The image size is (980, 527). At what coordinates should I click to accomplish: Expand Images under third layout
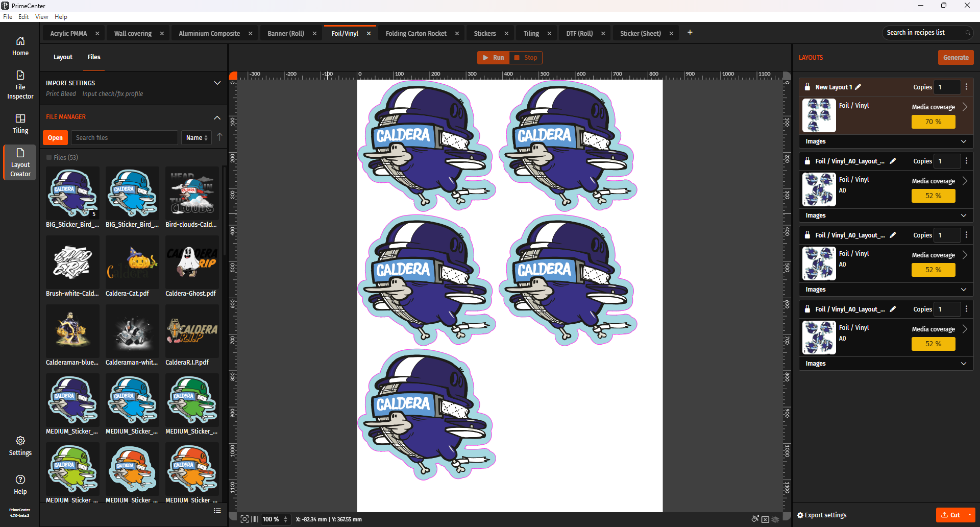click(x=964, y=290)
